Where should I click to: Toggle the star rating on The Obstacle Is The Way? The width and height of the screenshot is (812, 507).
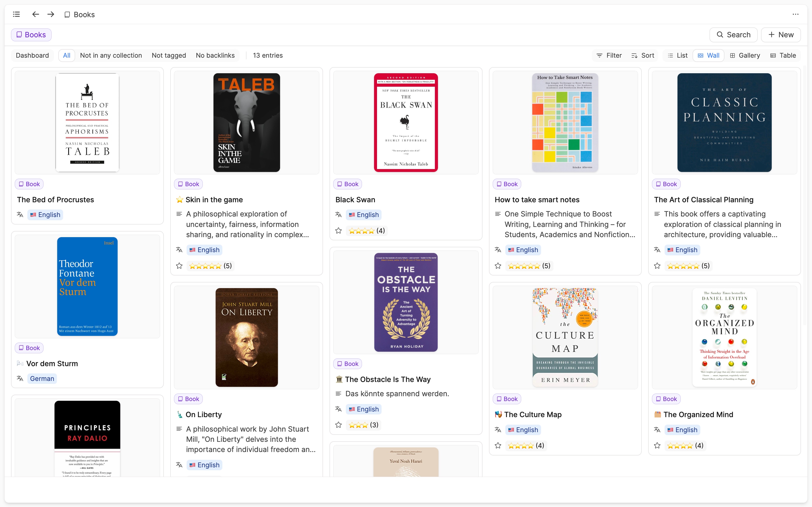pos(339,425)
